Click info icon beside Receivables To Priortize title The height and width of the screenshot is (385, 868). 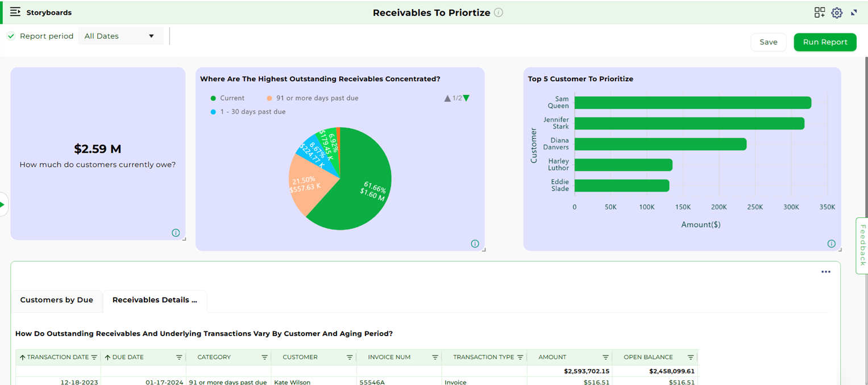(499, 12)
